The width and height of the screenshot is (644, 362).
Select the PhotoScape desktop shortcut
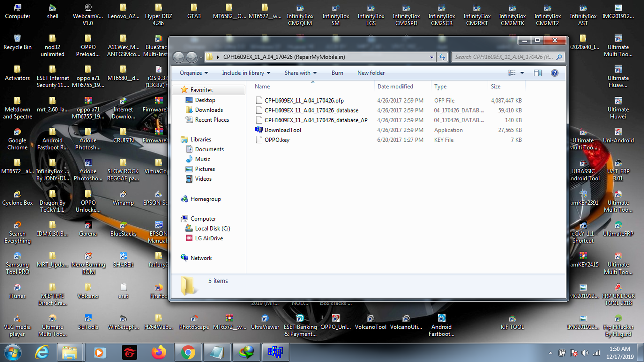194,322
